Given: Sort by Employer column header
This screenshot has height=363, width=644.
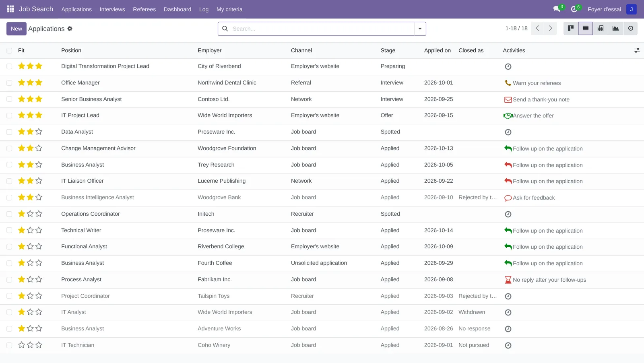Looking at the screenshot, I should click(x=209, y=50).
